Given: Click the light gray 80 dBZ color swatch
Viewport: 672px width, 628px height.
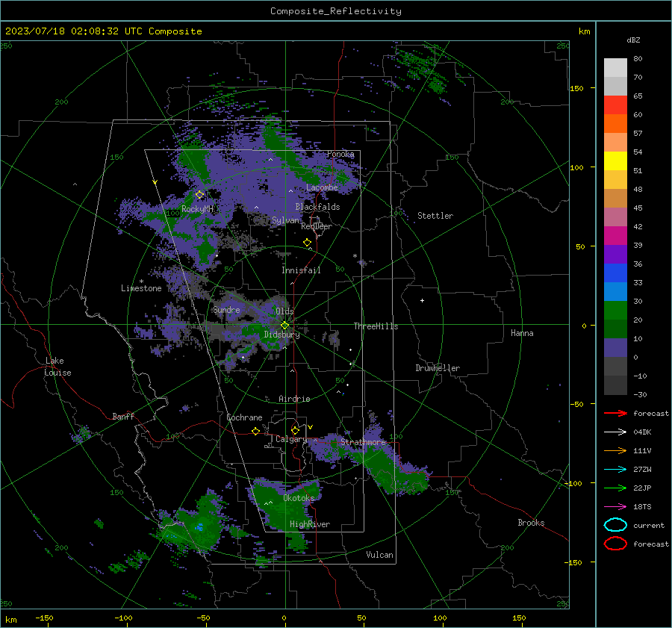Looking at the screenshot, I should (x=615, y=67).
